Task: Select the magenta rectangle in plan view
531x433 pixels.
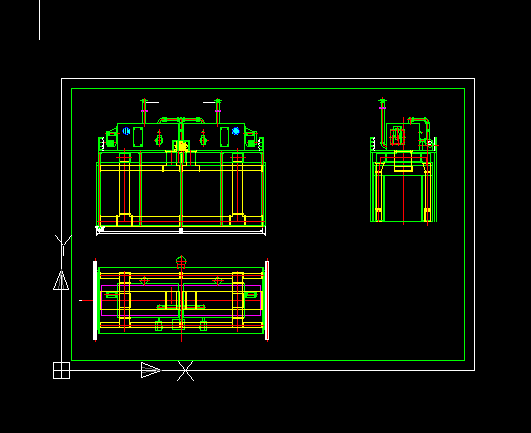Action: [x=181, y=300]
